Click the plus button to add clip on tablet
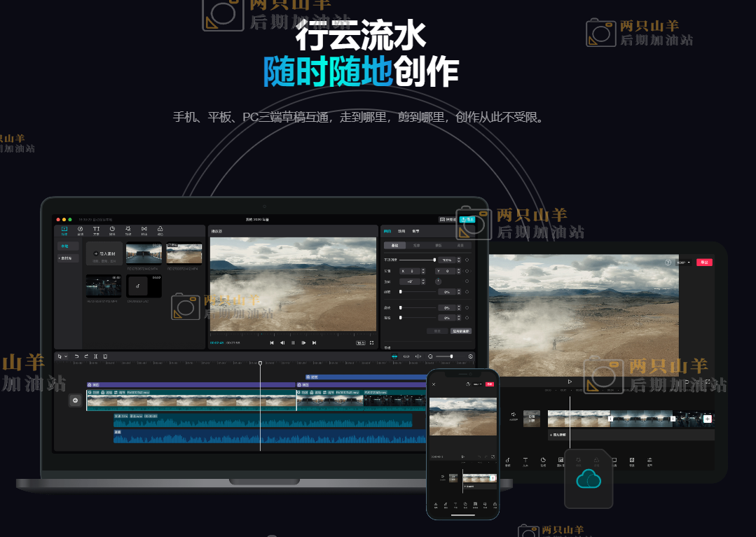Viewport: 756px width, 537px height. pos(707,419)
